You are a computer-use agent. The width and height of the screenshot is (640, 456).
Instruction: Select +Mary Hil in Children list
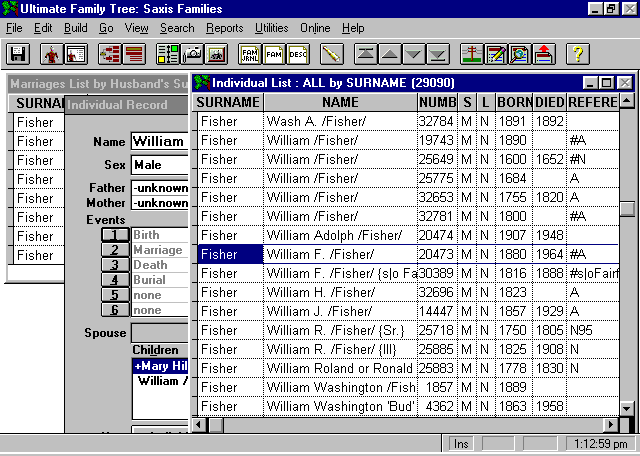click(x=160, y=366)
